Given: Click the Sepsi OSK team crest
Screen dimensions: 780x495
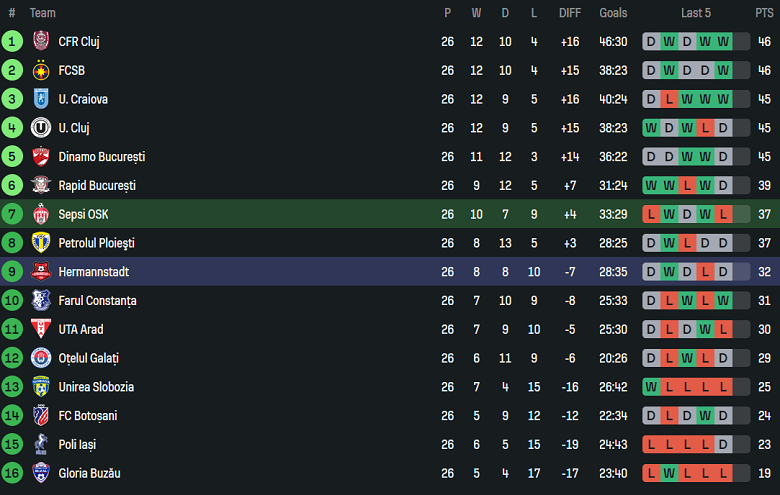Looking at the screenshot, I should (x=40, y=214).
